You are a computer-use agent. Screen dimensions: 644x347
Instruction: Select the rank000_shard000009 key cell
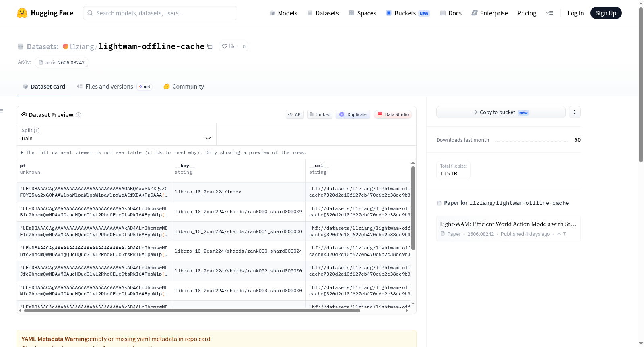coord(238,212)
